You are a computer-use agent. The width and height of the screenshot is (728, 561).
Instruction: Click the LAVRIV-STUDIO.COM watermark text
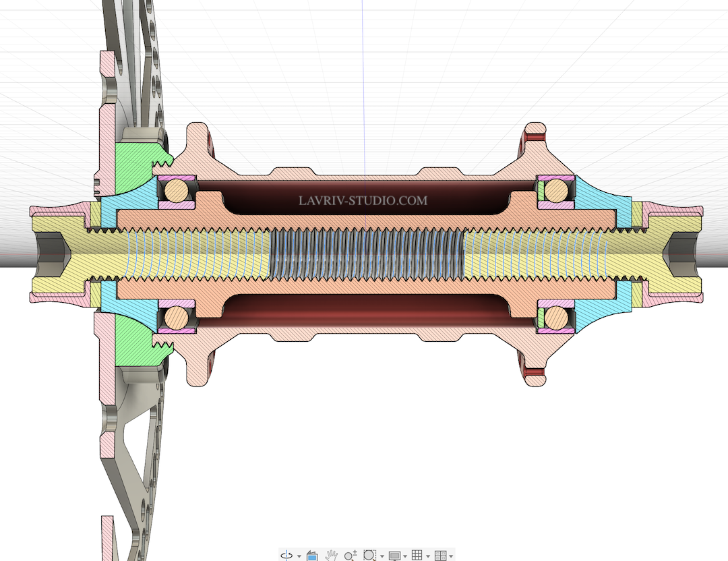click(363, 200)
